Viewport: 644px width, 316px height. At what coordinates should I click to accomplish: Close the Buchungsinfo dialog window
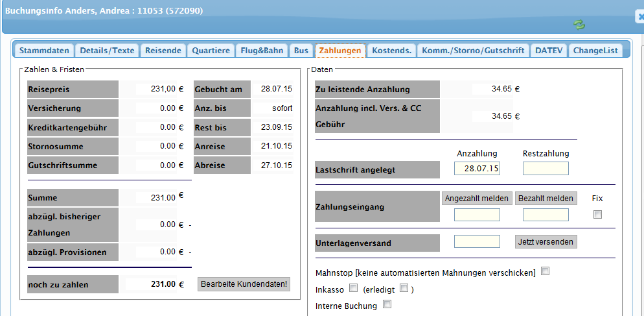tap(640, 18)
